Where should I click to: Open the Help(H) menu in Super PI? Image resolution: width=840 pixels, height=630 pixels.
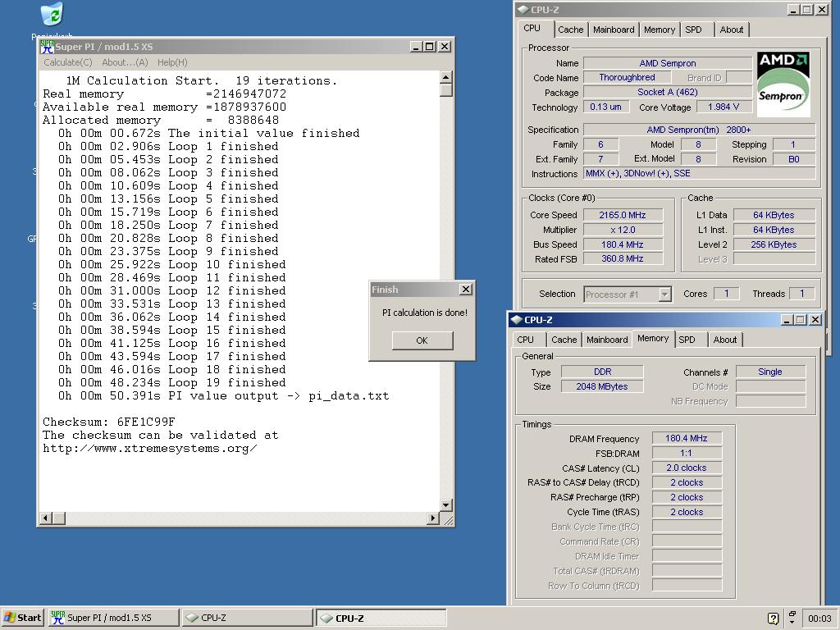pyautogui.click(x=172, y=62)
